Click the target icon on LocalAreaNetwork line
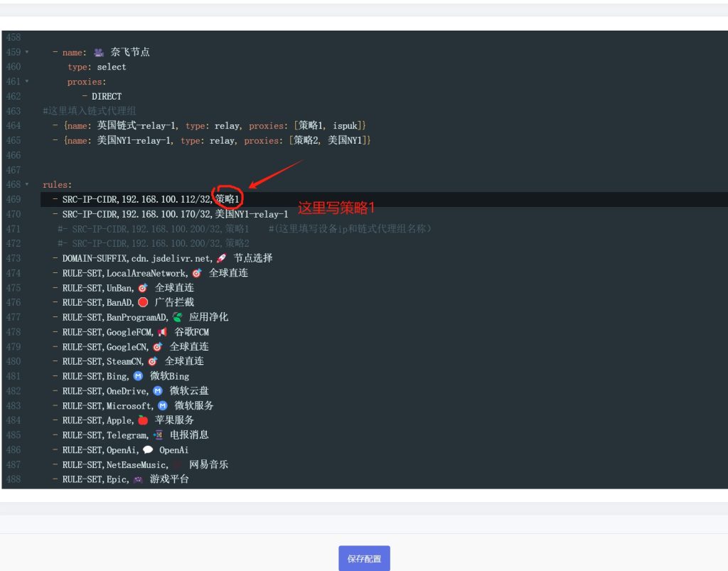The width and height of the screenshot is (728, 571). tap(197, 273)
